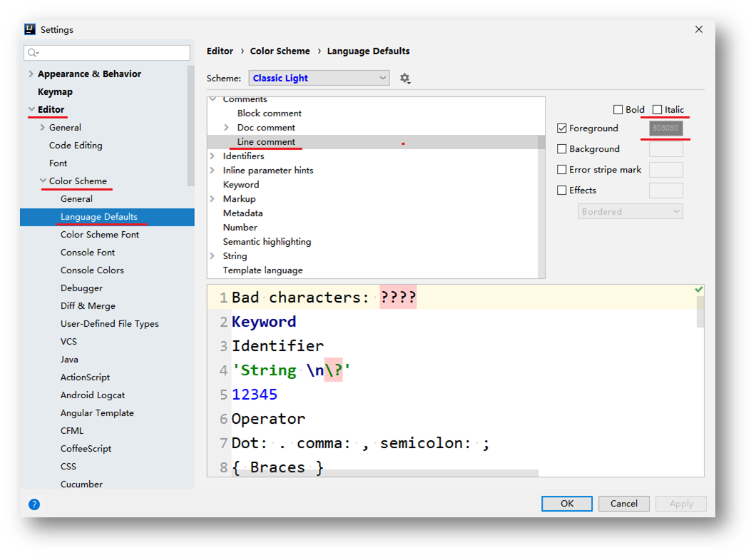
Task: Click the Cancel button
Action: tap(624, 504)
